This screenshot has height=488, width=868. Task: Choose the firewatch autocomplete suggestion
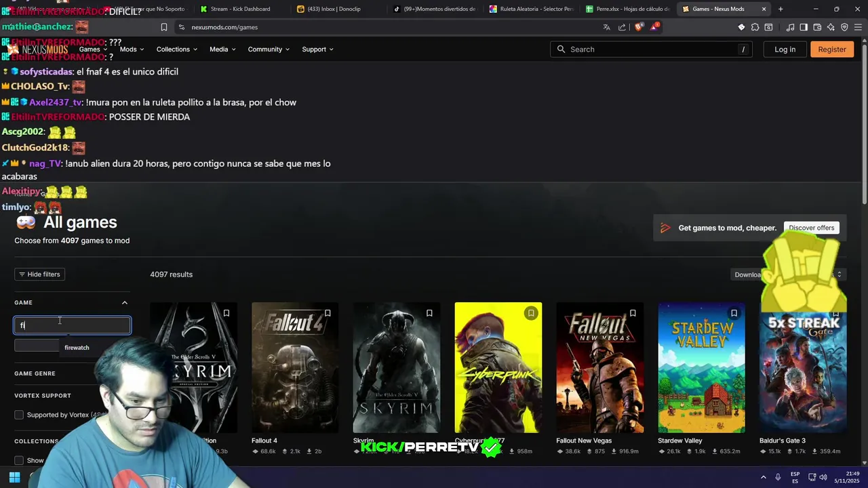pyautogui.click(x=77, y=348)
